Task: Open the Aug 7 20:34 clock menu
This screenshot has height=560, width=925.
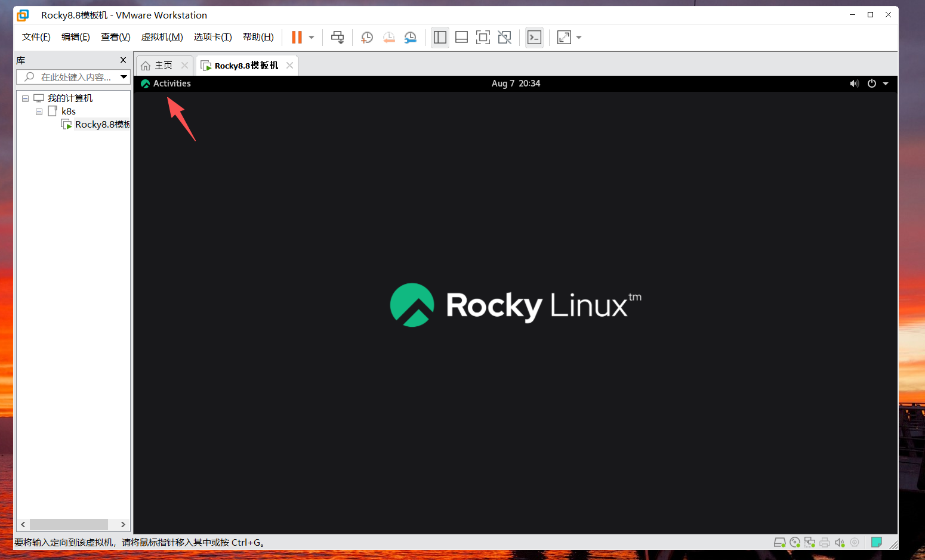Action: pyautogui.click(x=516, y=83)
